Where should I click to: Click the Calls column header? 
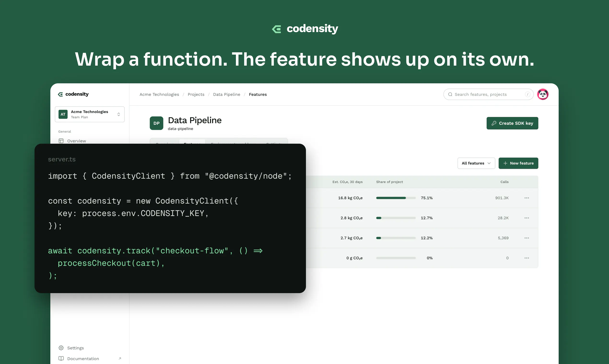point(504,182)
